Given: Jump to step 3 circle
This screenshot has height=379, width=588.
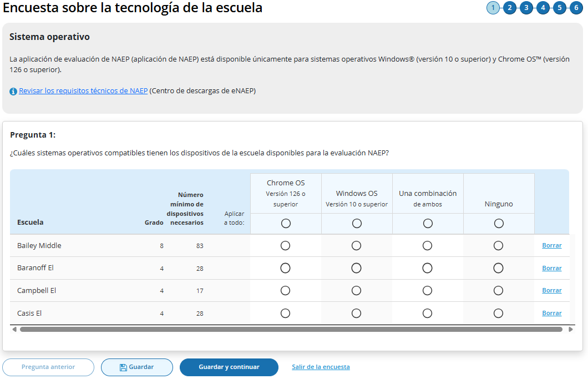Looking at the screenshot, I should click(526, 8).
